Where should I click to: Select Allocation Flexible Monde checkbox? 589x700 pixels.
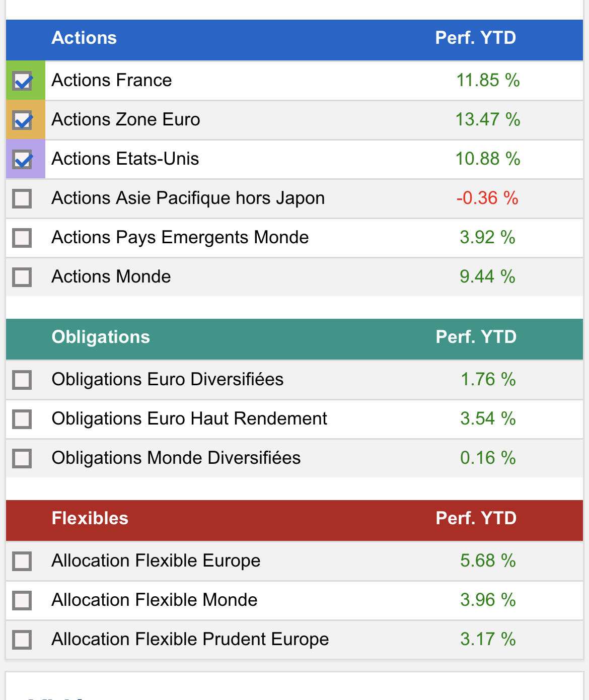click(x=22, y=600)
